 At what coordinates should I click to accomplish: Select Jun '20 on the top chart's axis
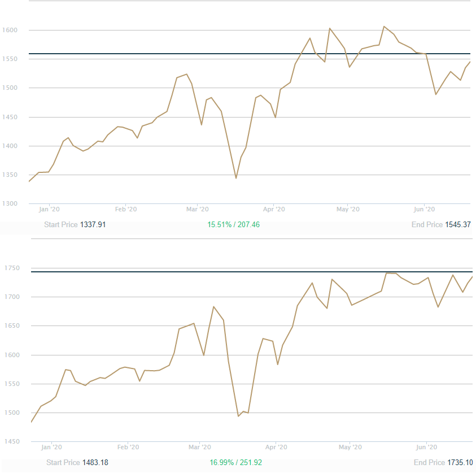424,209
